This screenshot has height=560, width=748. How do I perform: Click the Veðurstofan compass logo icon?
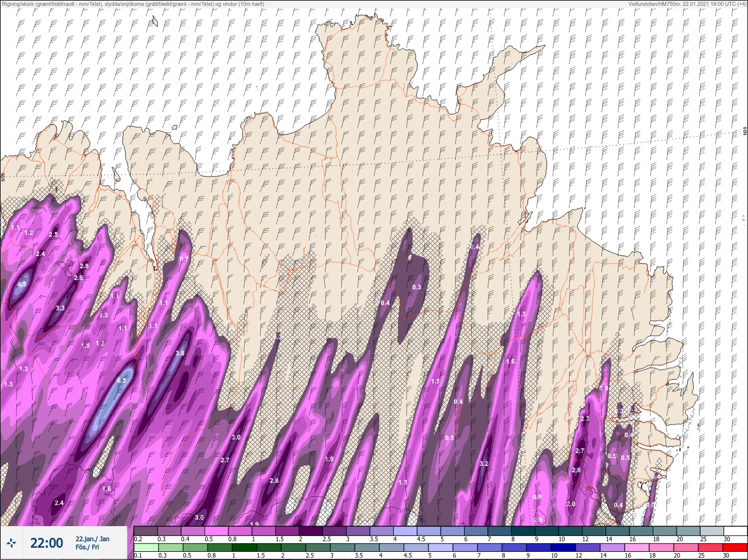(11, 543)
